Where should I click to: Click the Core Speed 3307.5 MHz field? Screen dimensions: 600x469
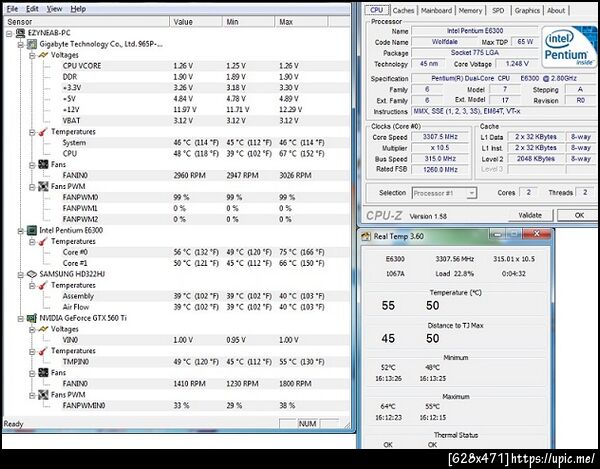tap(440, 137)
